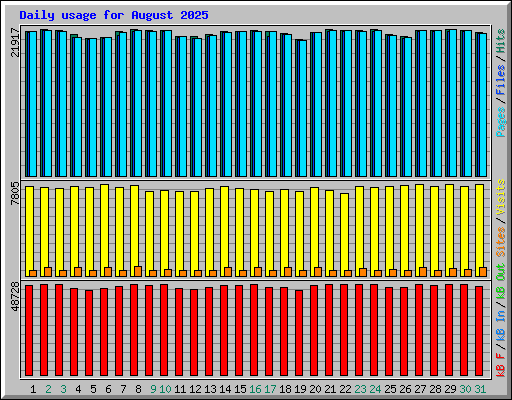Select the orange sites bar for day 20
512x400 pixels.
(x=318, y=272)
